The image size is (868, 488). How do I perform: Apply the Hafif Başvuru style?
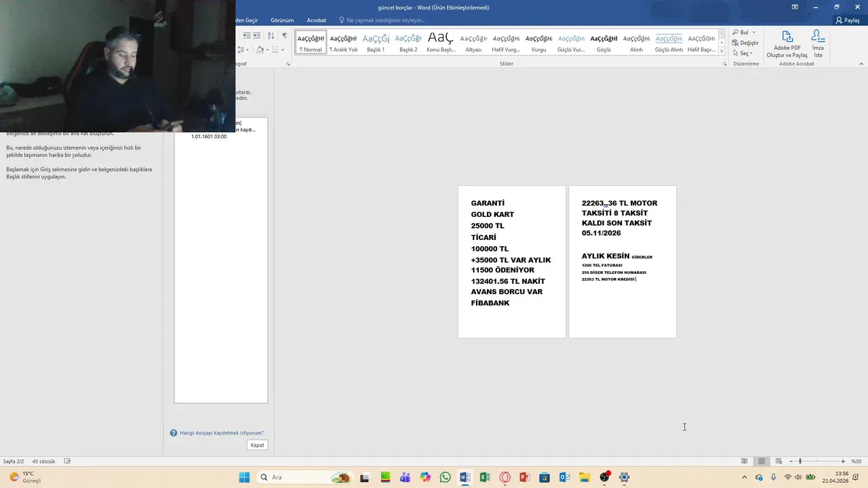coord(701,42)
